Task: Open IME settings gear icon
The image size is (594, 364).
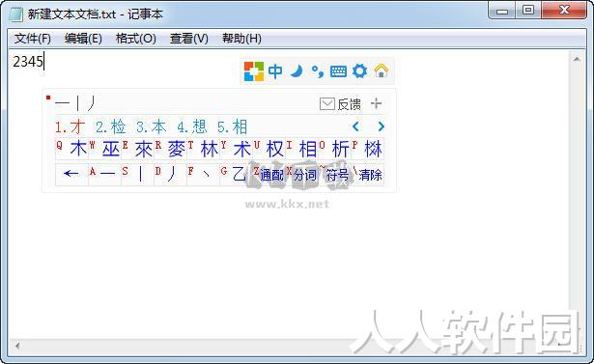Action: point(359,71)
